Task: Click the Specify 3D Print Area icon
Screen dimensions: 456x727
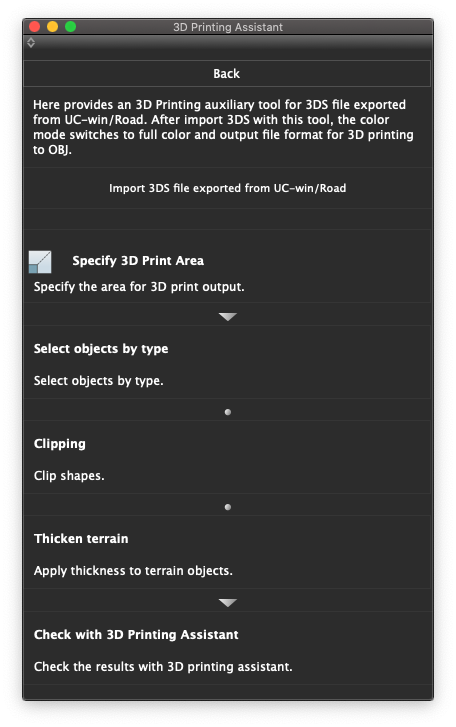Action: (40, 262)
